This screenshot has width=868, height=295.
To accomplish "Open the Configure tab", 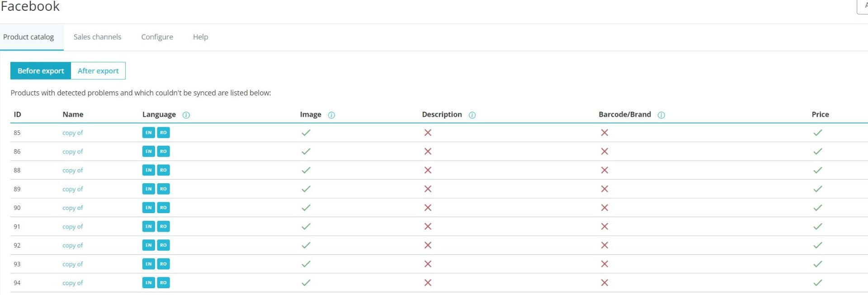I will coord(157,37).
